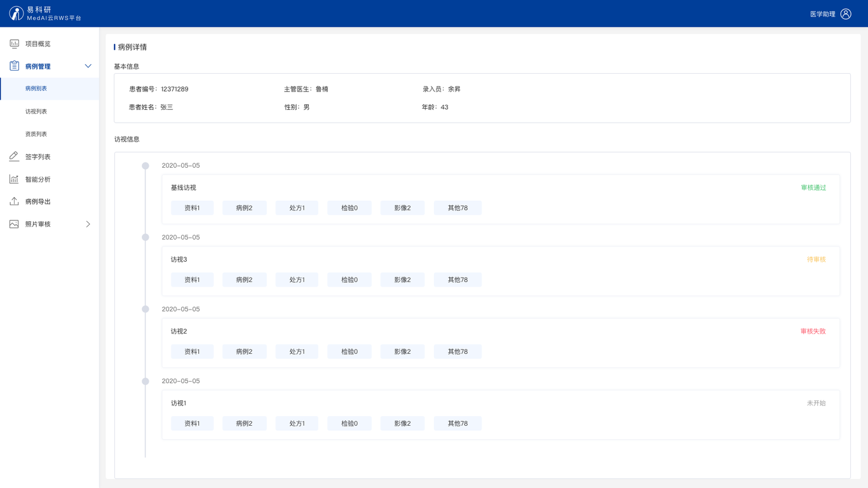Click the timeline dot beside 访视2
Screen dimensions: 868x488
[x=146, y=309]
